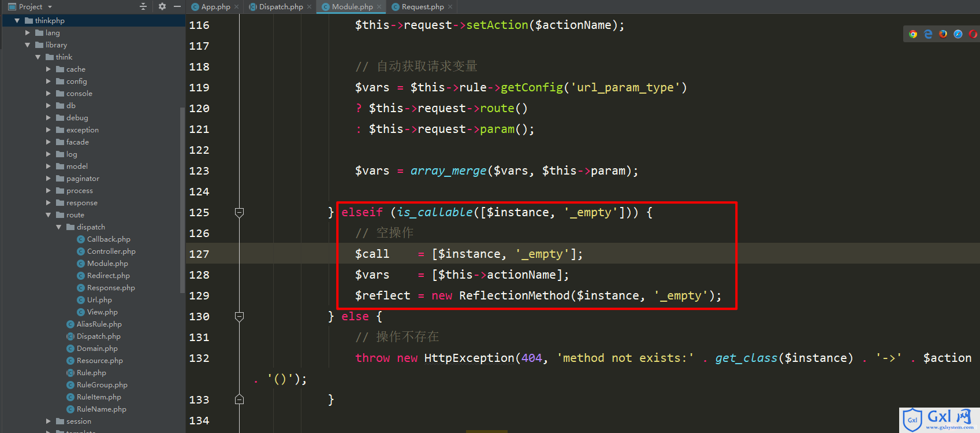
Task: Place cursor on ReflectionMethod at line 129
Action: 514,295
